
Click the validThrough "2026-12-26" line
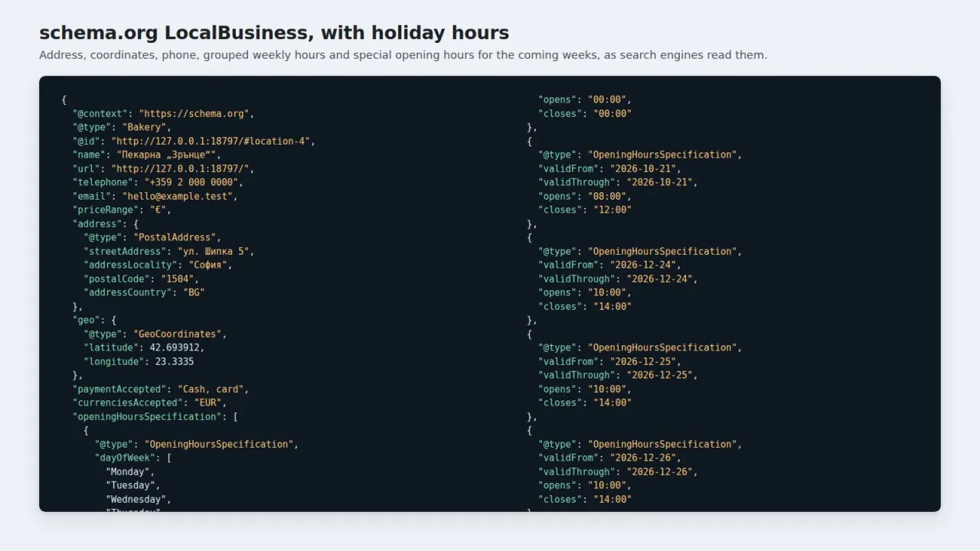point(618,471)
